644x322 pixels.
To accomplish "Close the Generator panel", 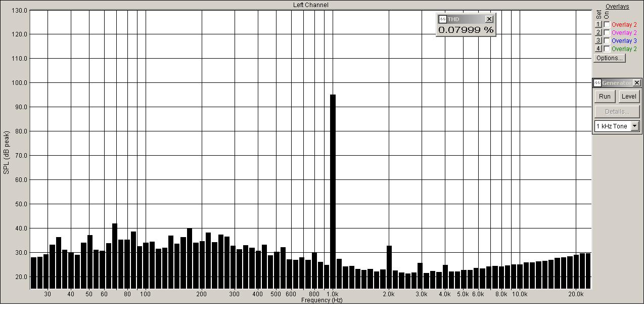I will pos(637,83).
